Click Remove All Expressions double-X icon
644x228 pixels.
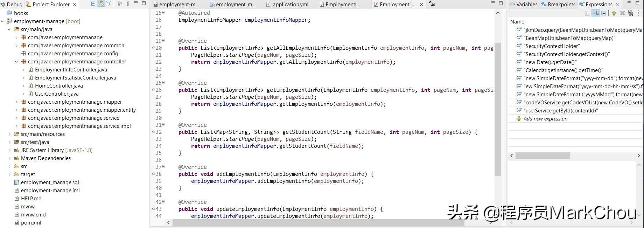(x=630, y=13)
